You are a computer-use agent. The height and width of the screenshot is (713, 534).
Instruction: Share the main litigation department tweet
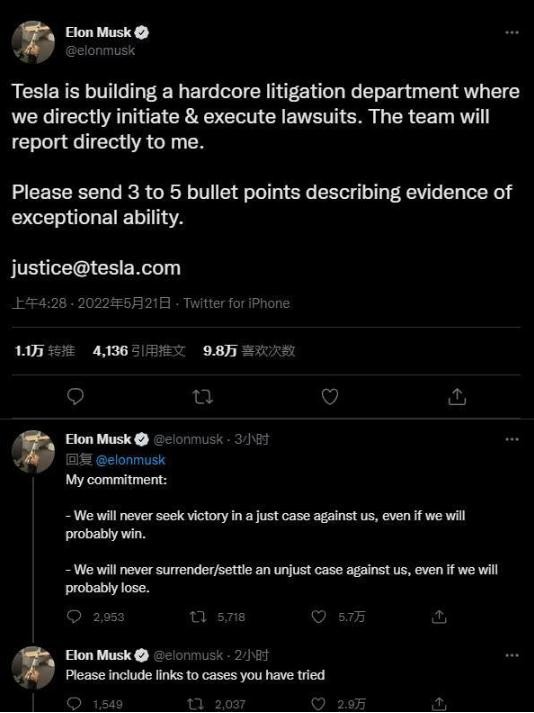[457, 397]
